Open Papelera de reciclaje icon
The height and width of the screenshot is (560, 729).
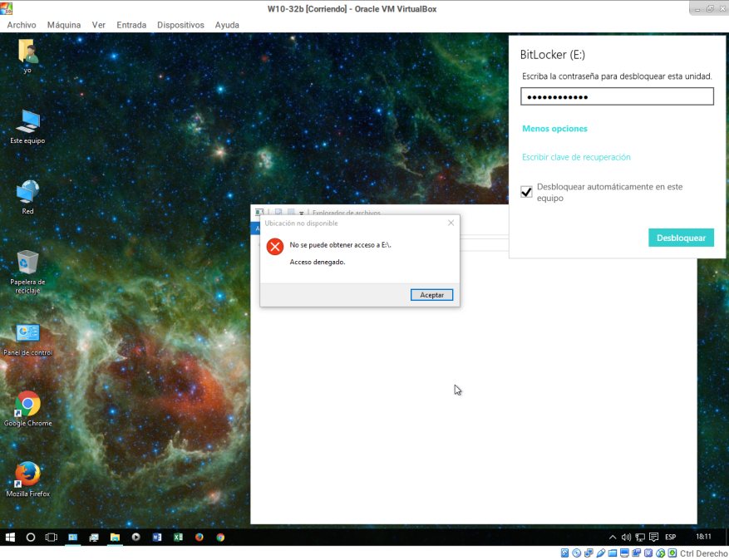[27, 263]
